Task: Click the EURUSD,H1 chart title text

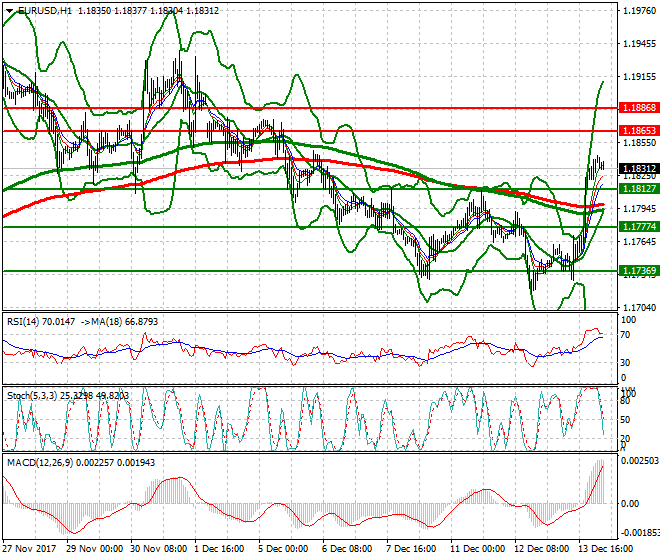Action: pyautogui.click(x=45, y=9)
